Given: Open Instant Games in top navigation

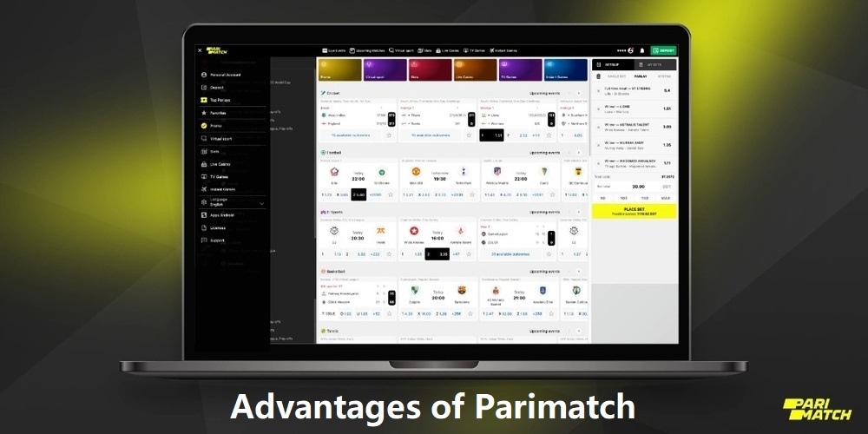Looking at the screenshot, I should pyautogui.click(x=503, y=50).
